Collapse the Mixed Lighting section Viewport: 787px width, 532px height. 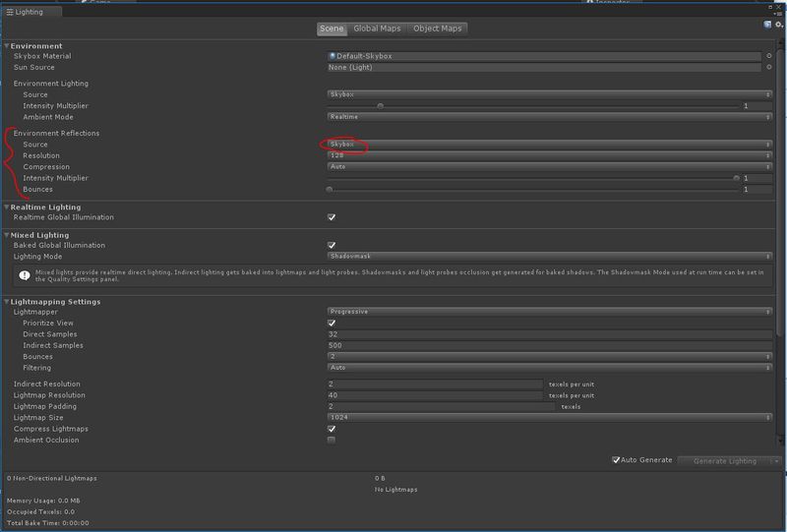(7, 235)
